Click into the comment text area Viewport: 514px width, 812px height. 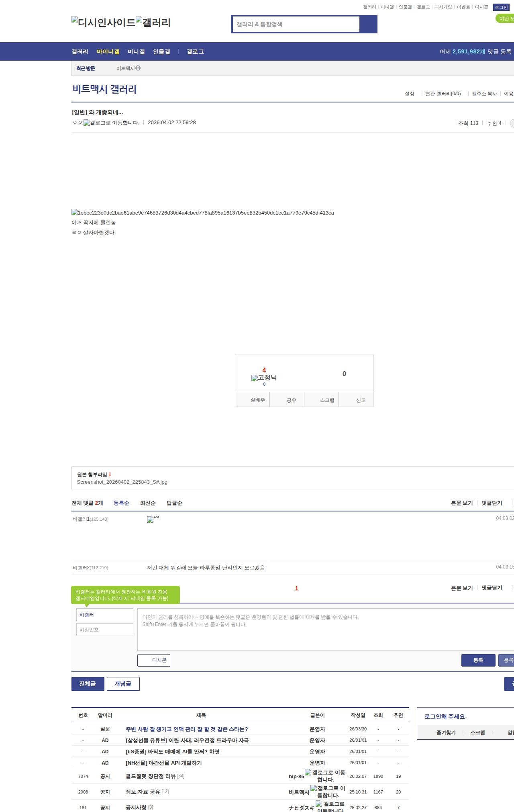tap(326, 630)
